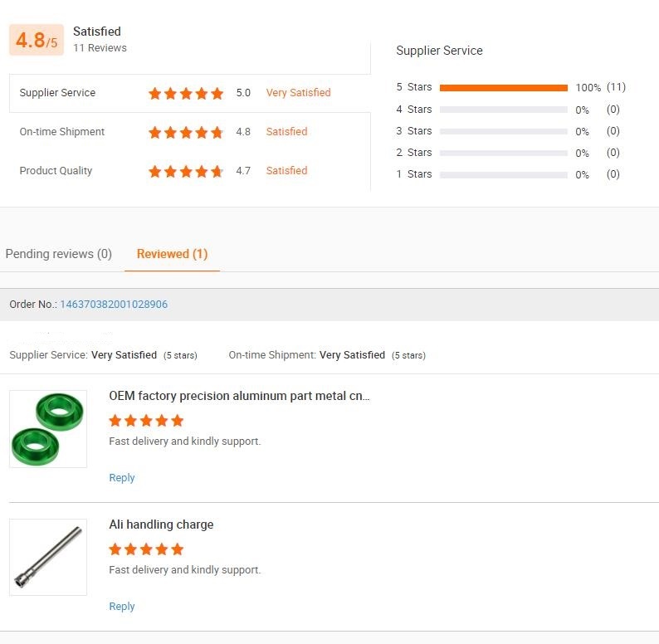This screenshot has width=659, height=644.
Task: Click the Product Quality star rating icons
Action: coord(186,171)
